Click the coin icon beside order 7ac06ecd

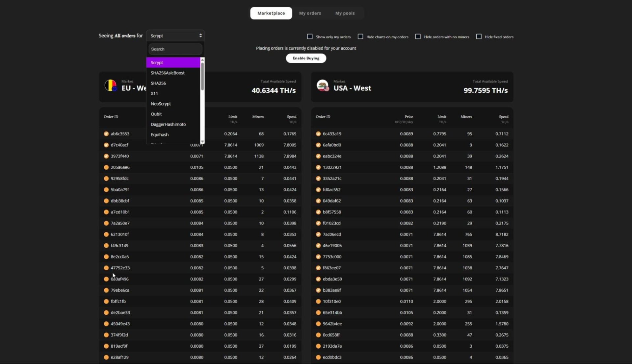click(318, 234)
